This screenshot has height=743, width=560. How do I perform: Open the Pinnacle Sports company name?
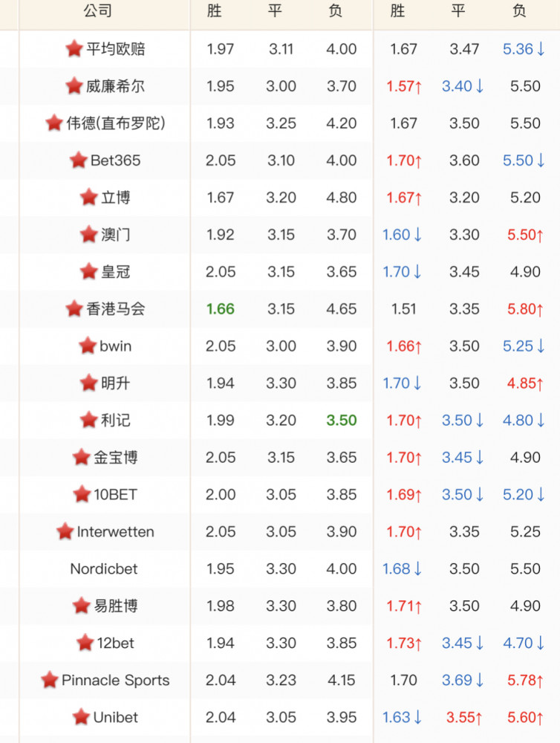point(116,681)
